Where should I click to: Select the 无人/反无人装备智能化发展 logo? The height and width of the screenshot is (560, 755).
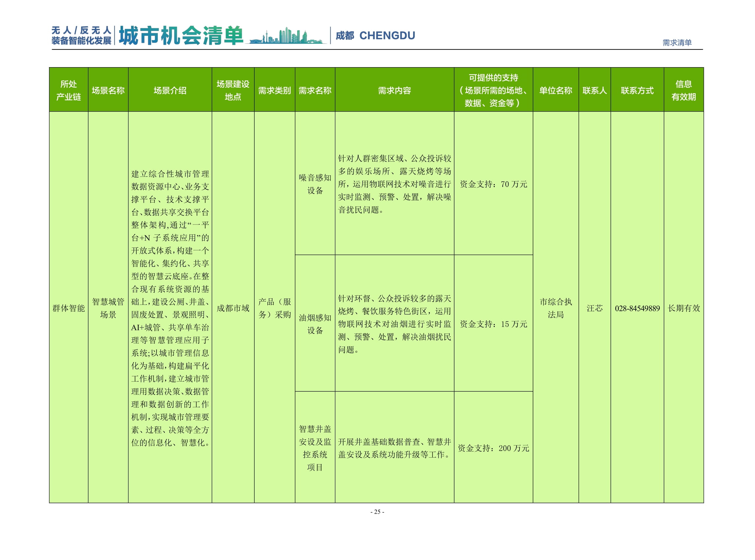pyautogui.click(x=81, y=34)
